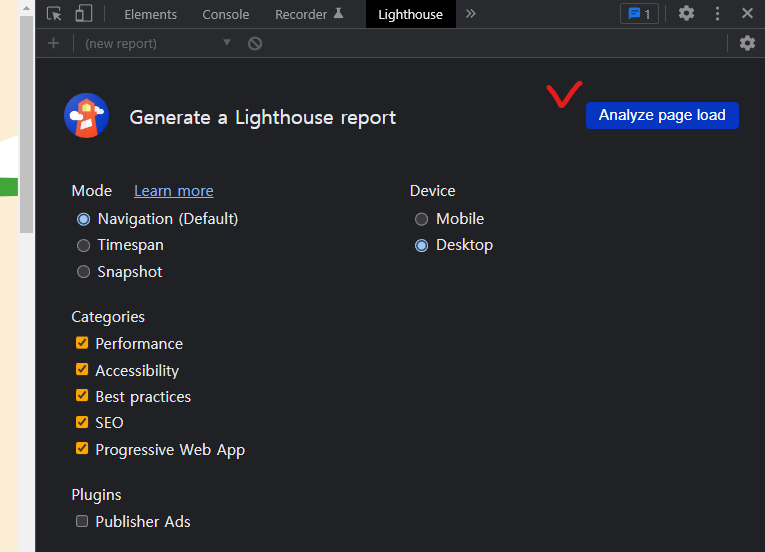This screenshot has width=765, height=552.
Task: Click the page's vertical scrollbar thumb
Action: click(26, 124)
